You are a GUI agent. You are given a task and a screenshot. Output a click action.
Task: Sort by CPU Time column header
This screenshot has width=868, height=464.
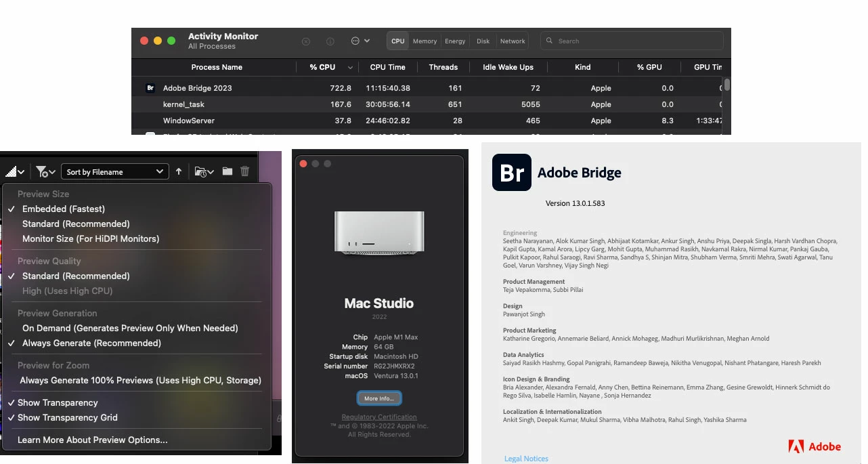pyautogui.click(x=388, y=68)
